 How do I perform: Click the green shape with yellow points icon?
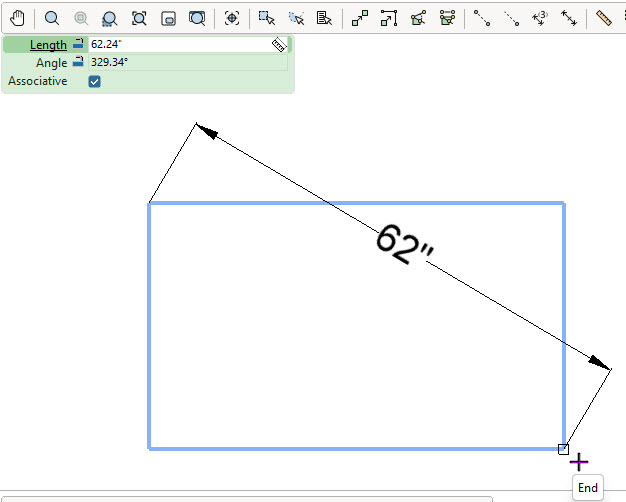coord(418,18)
